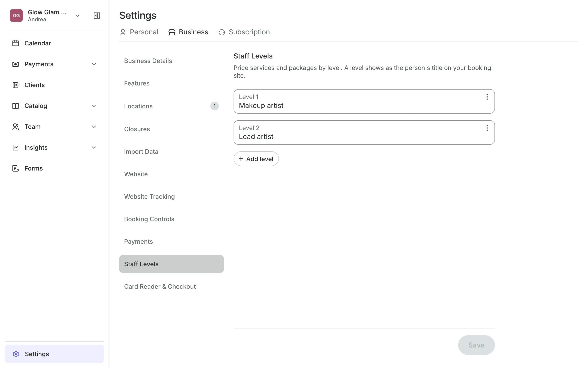The height and width of the screenshot is (368, 588).
Task: Open Business Details settings
Action: (x=171, y=61)
